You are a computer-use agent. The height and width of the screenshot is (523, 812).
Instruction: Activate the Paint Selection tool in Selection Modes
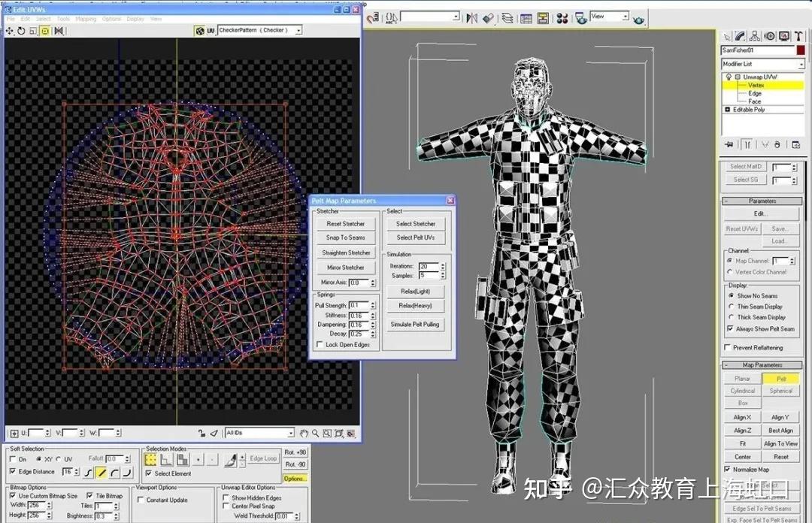point(230,461)
